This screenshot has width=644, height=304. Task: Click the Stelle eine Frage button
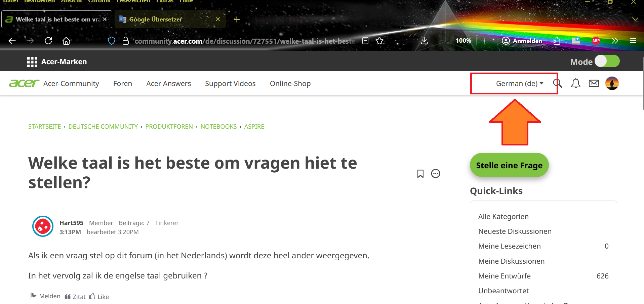pyautogui.click(x=509, y=165)
